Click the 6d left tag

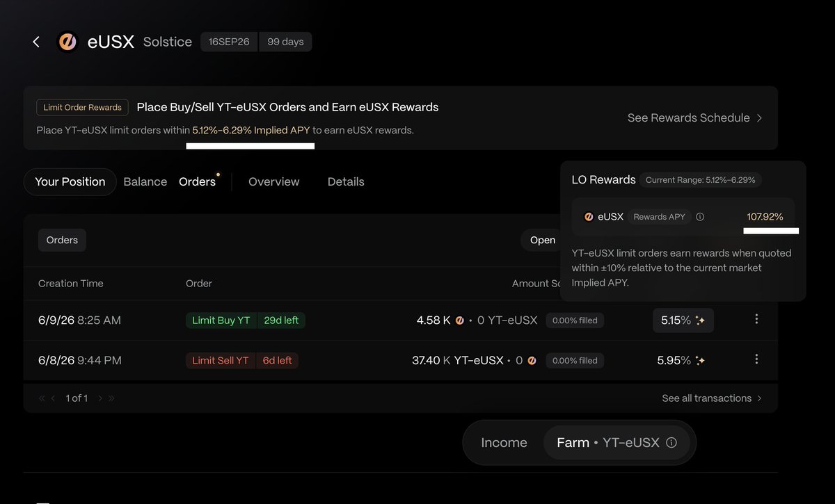(x=277, y=361)
